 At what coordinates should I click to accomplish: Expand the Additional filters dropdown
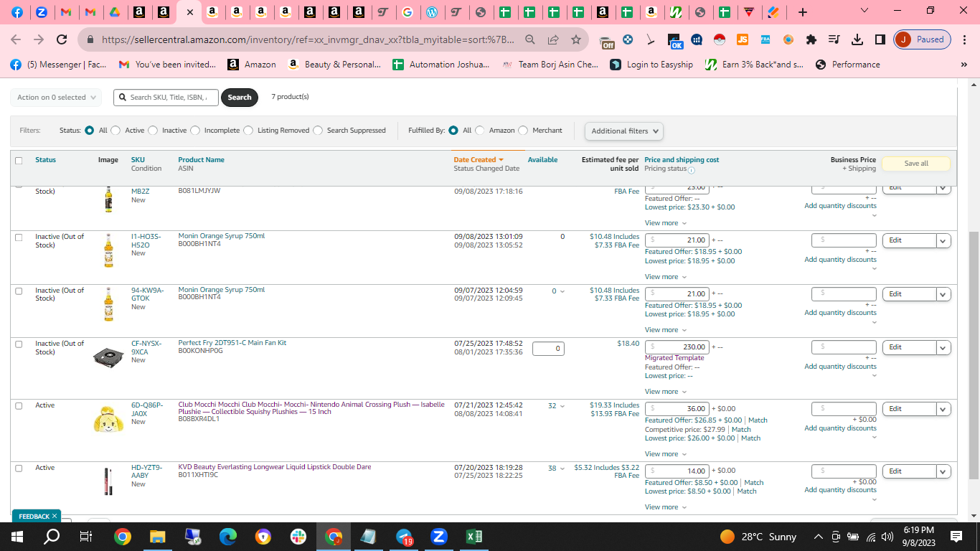click(623, 131)
